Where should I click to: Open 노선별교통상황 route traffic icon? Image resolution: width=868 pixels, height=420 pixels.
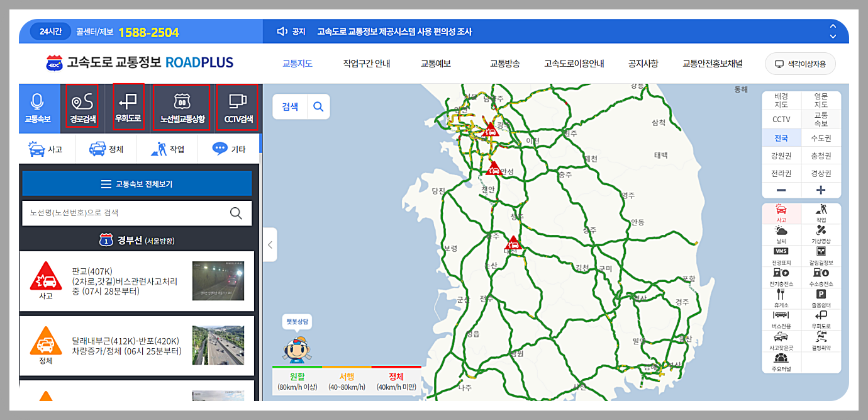(182, 108)
